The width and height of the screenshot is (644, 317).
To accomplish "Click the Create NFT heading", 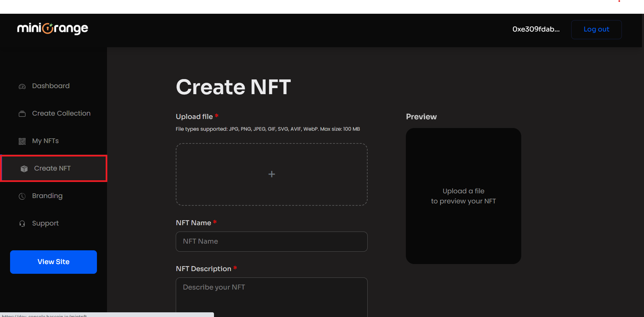I will (233, 87).
